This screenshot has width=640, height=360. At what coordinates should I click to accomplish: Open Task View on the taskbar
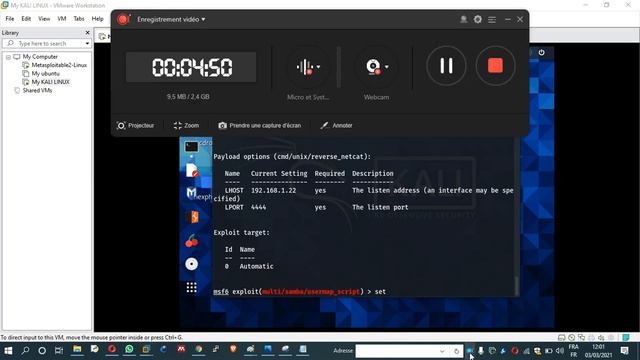coord(59,351)
